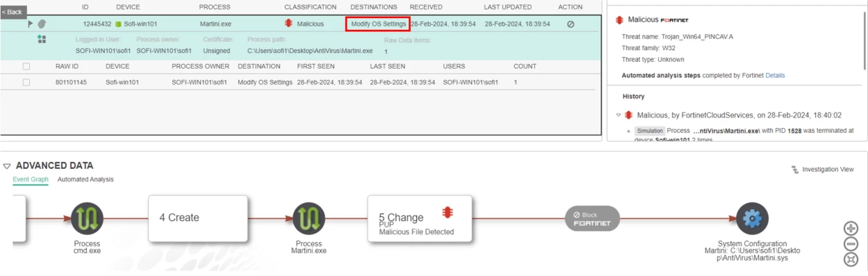Sort by the ID column header

[85, 7]
